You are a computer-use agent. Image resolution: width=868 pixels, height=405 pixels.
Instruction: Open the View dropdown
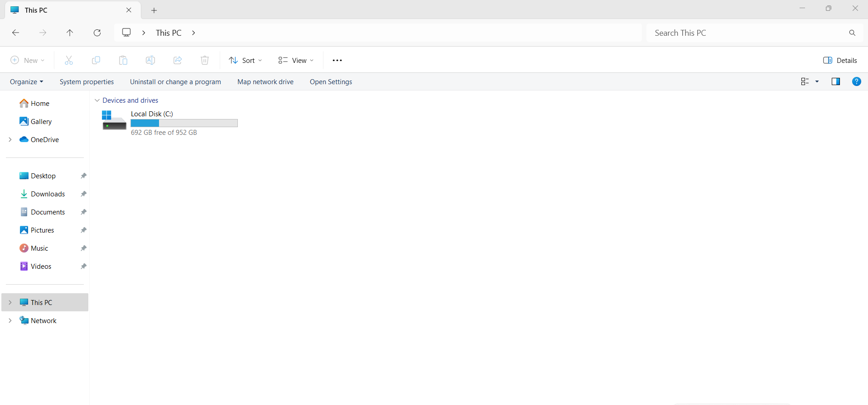296,60
